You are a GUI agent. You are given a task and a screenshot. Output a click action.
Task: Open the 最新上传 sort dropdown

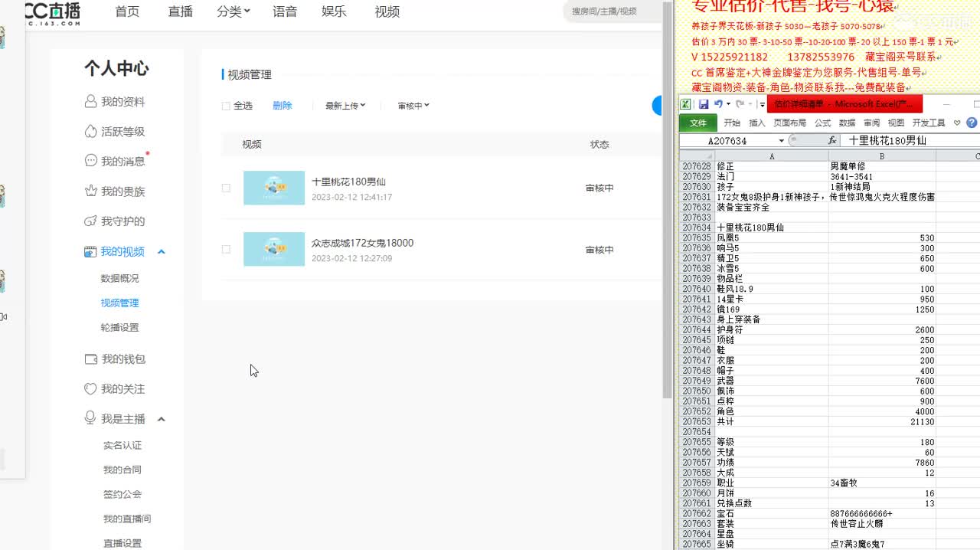345,106
